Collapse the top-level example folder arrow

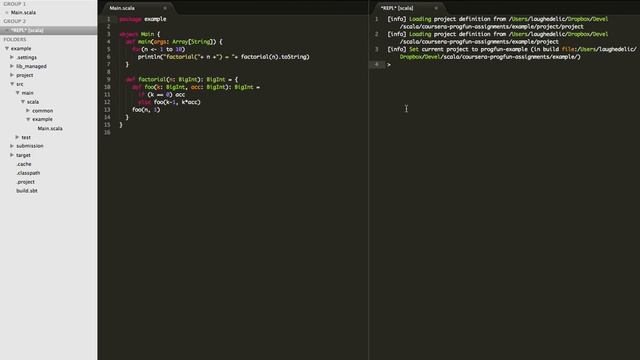[7, 48]
